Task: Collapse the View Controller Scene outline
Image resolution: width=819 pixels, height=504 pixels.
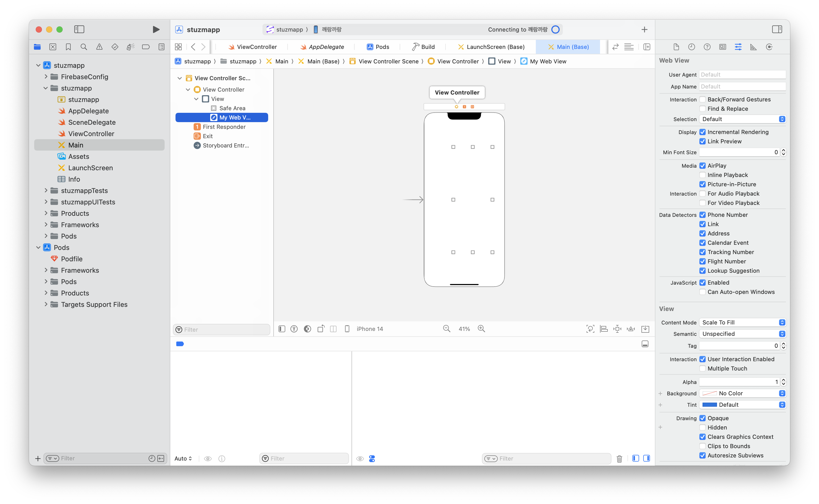Action: click(180, 78)
